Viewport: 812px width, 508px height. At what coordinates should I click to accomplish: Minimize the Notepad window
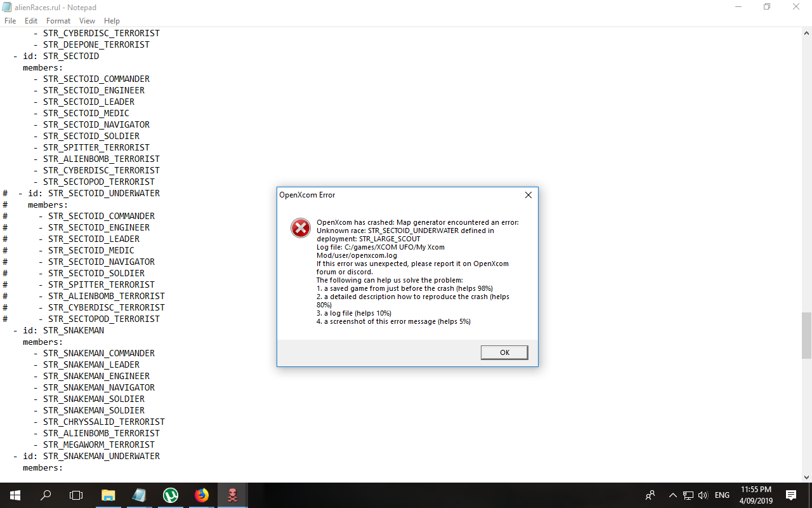point(738,6)
